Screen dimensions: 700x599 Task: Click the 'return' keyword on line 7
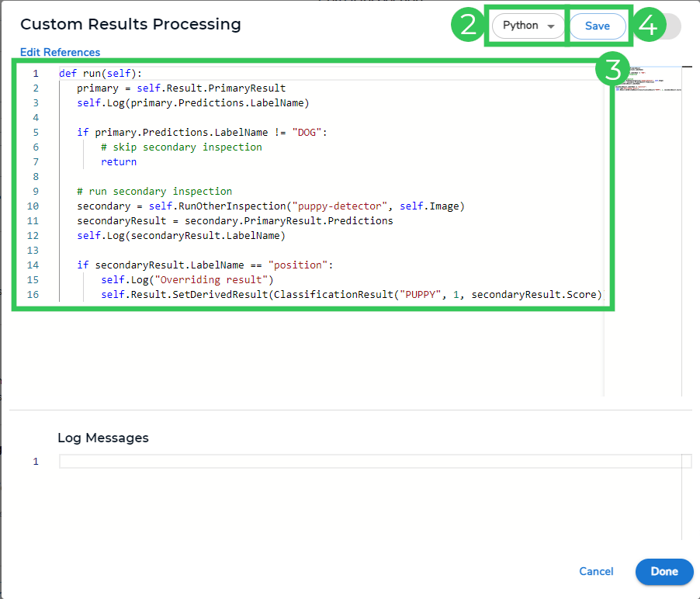tap(119, 161)
